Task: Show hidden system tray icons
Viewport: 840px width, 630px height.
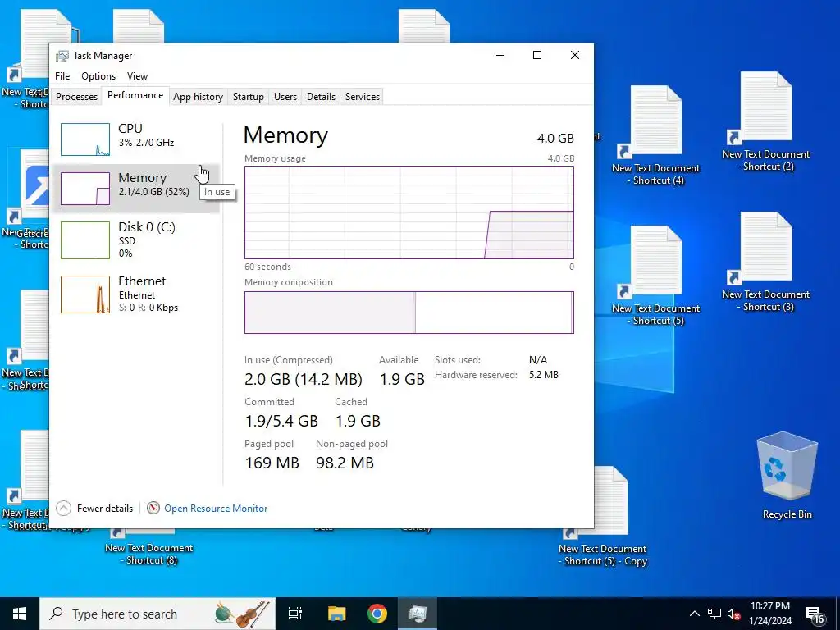Action: [694, 614]
